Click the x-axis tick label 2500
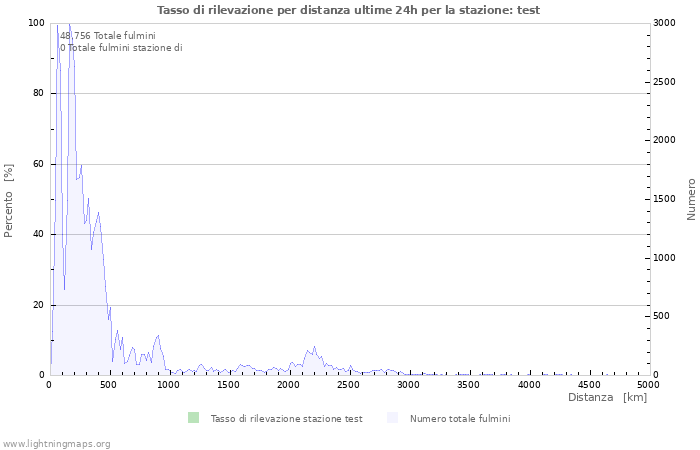The image size is (700, 450). click(x=348, y=384)
